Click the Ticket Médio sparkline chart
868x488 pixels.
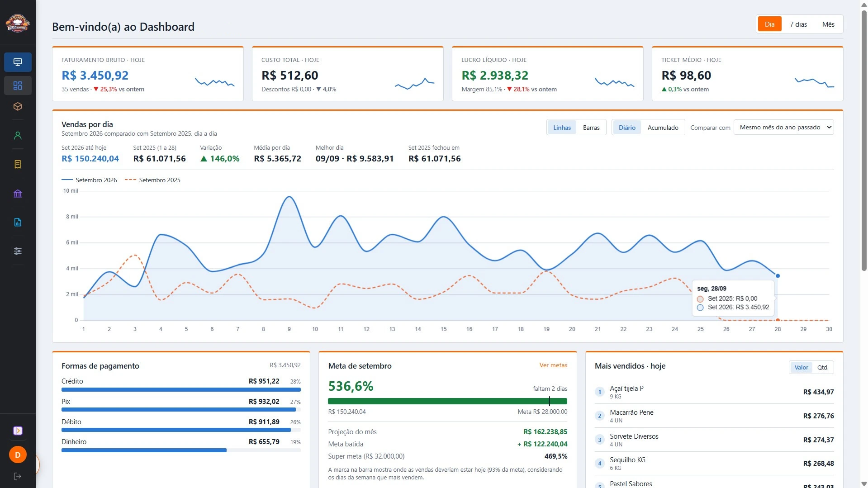click(x=815, y=82)
